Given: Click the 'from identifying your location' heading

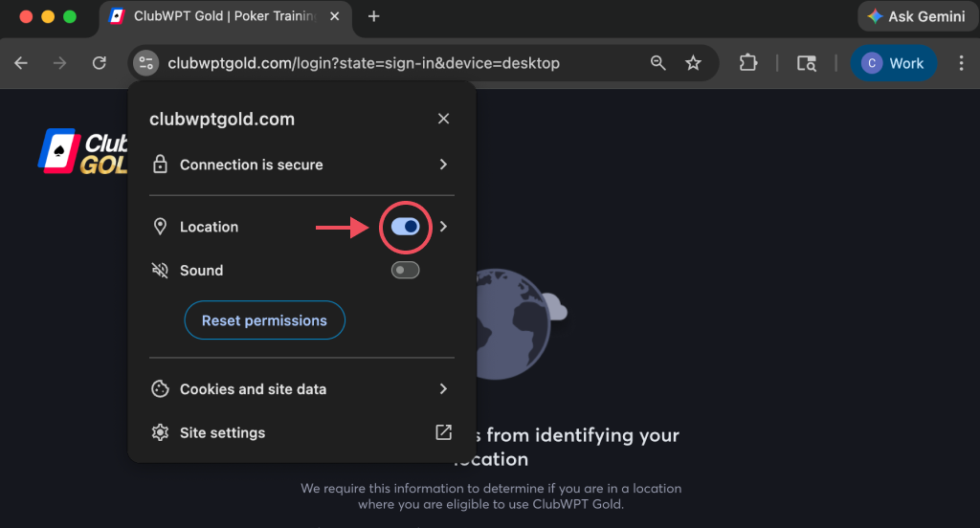Looking at the screenshot, I should click(566, 447).
